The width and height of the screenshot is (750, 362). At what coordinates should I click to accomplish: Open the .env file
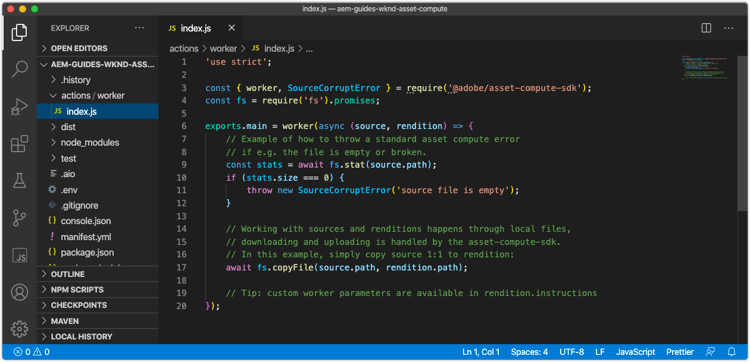coord(98,190)
